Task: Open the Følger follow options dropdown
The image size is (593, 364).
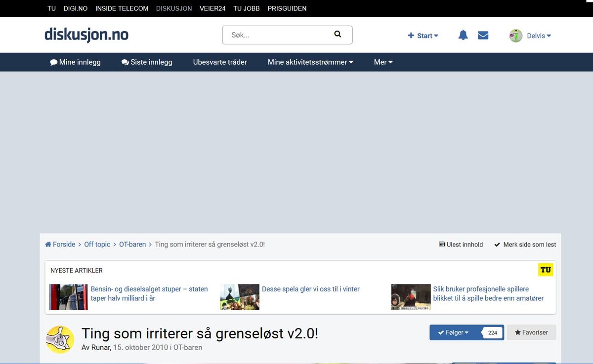Action: [x=454, y=332]
